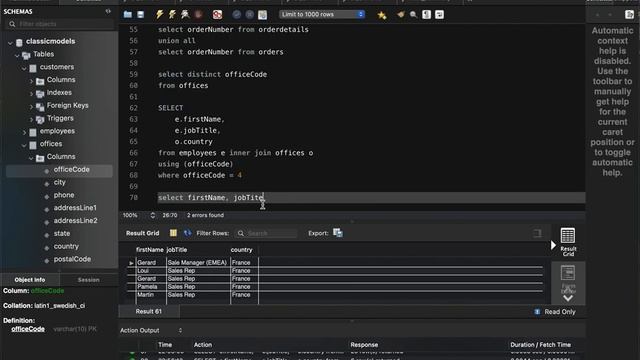The width and height of the screenshot is (640, 360).
Task: Export recordset to file icon
Action: coord(338,233)
